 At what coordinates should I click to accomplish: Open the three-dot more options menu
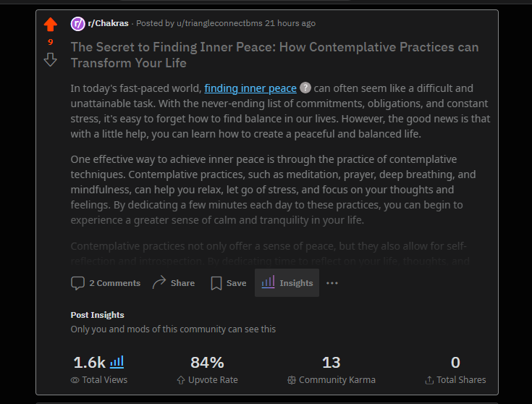coord(332,283)
